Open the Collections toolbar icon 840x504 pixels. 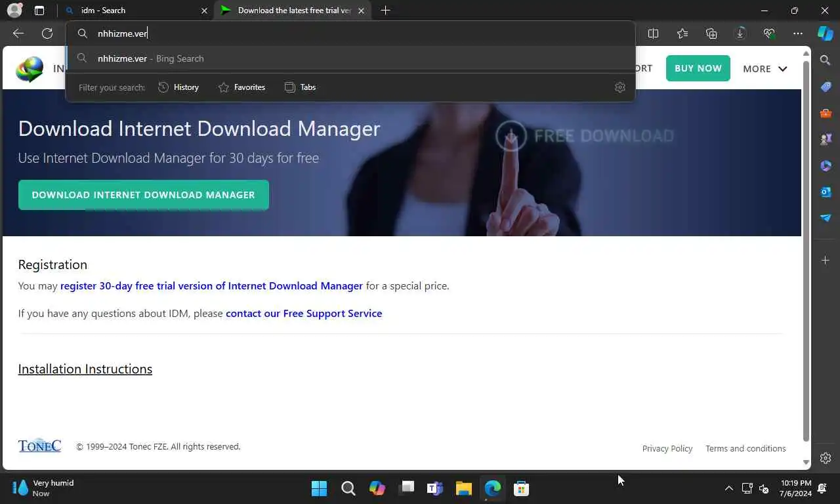click(711, 33)
